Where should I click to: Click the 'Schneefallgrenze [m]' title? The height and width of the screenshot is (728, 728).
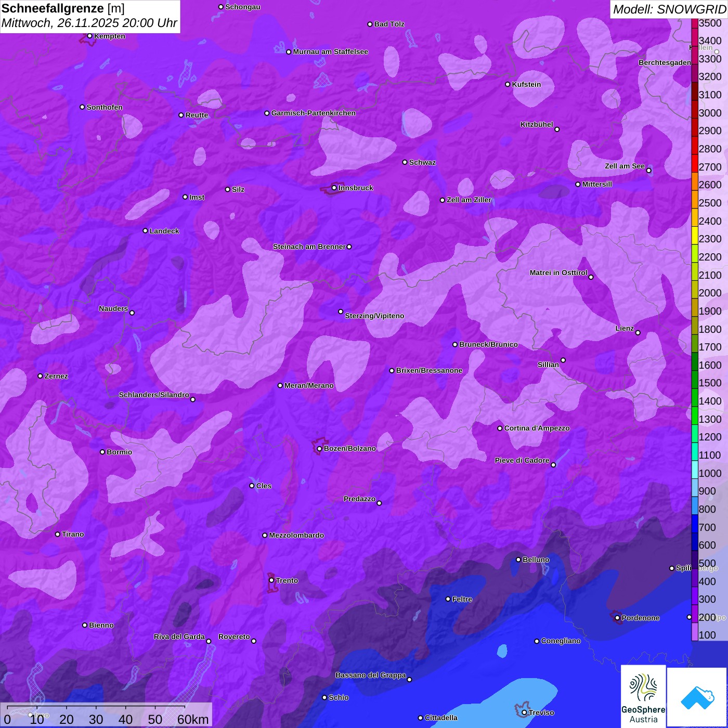(63, 8)
